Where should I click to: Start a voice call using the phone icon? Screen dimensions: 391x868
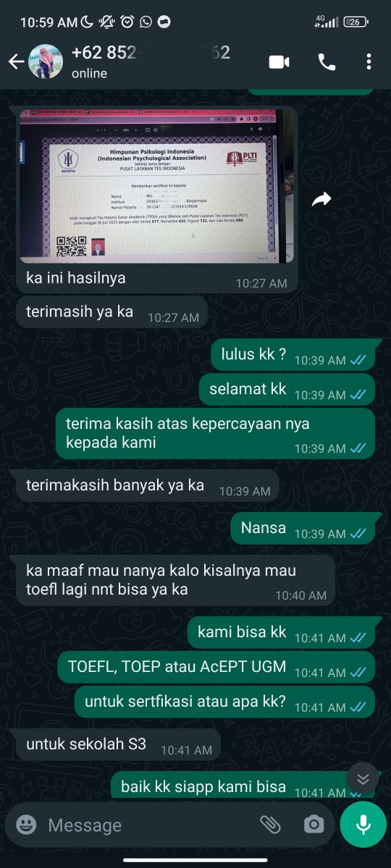(327, 62)
